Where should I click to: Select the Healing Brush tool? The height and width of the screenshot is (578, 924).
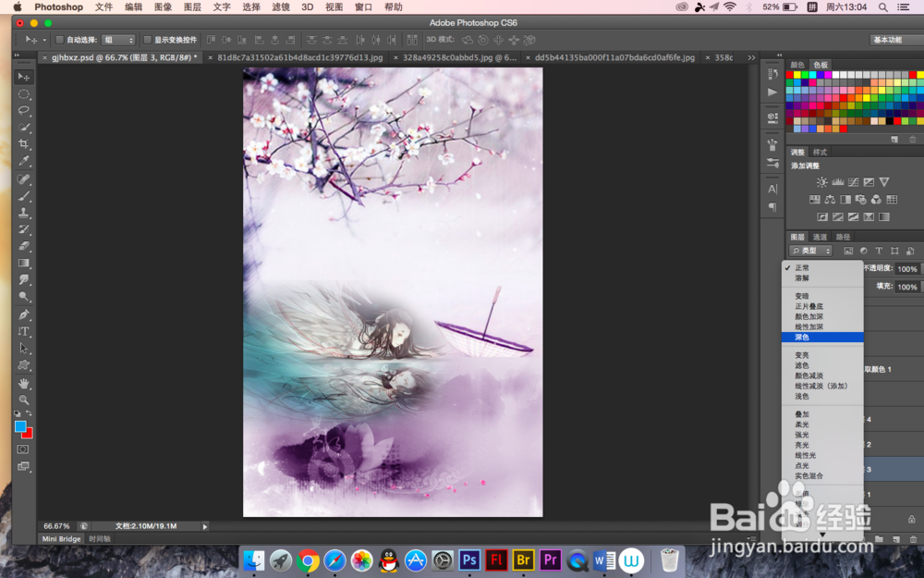coord(24,178)
